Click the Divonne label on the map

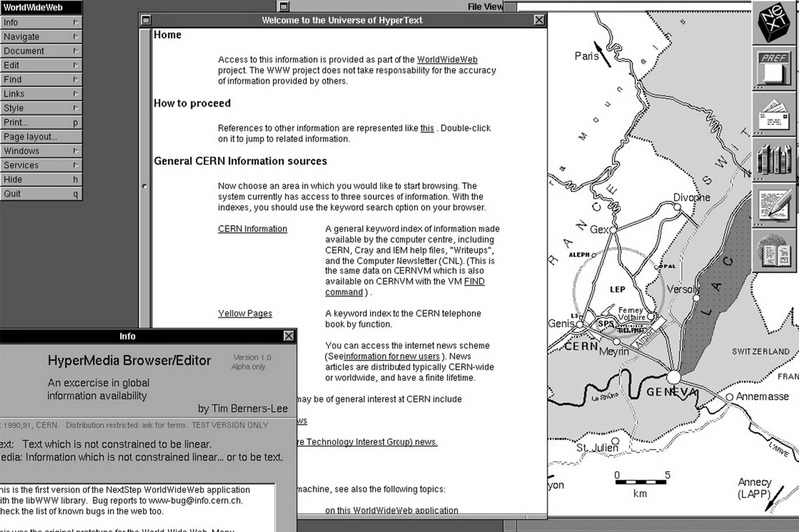691,197
